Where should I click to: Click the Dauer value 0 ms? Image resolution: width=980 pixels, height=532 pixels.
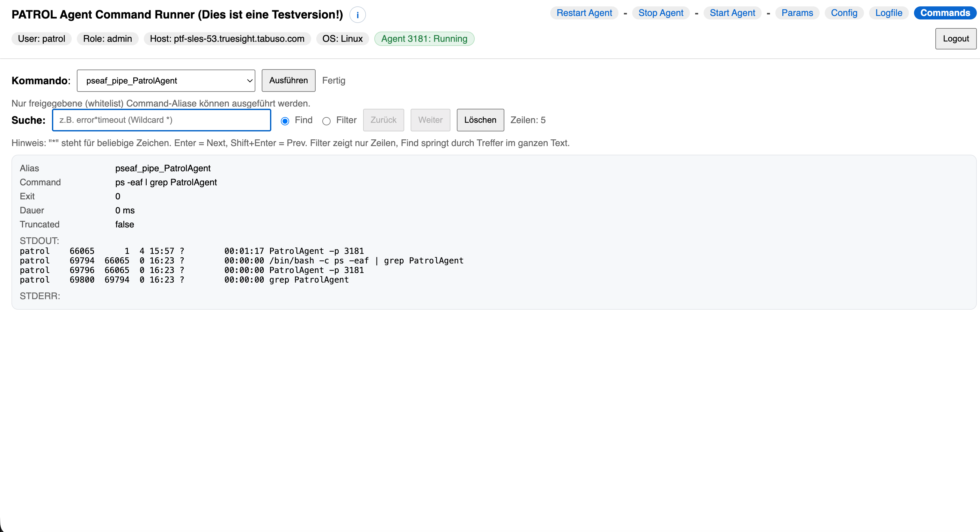[125, 211]
